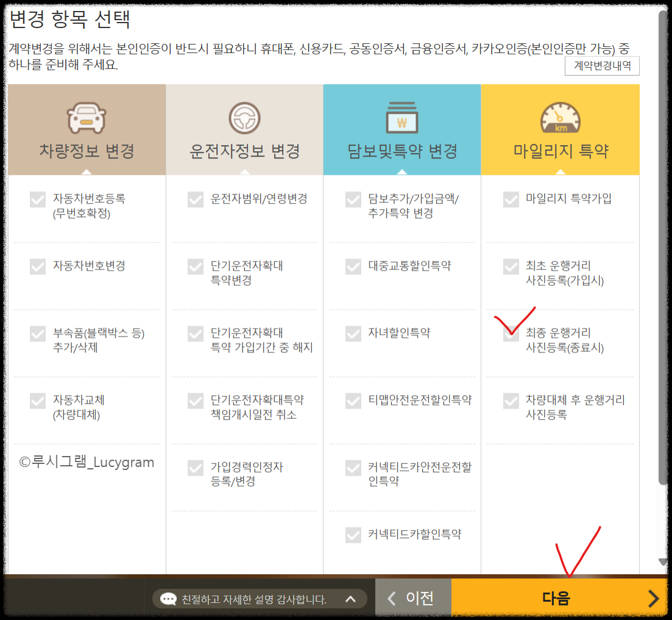
Task: Click 자녀할인특약 label text
Action: coord(399,333)
